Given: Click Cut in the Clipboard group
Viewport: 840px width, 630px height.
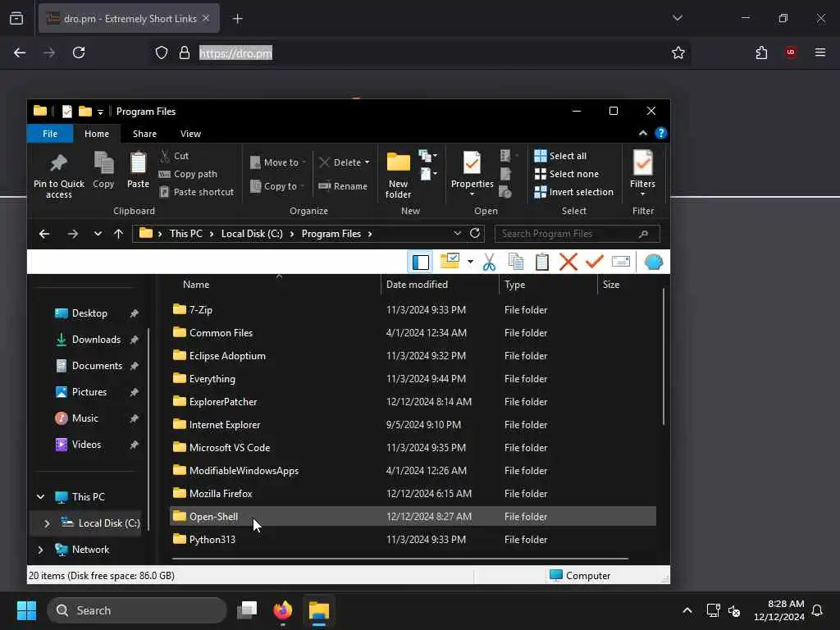Looking at the screenshot, I should 174,156.
